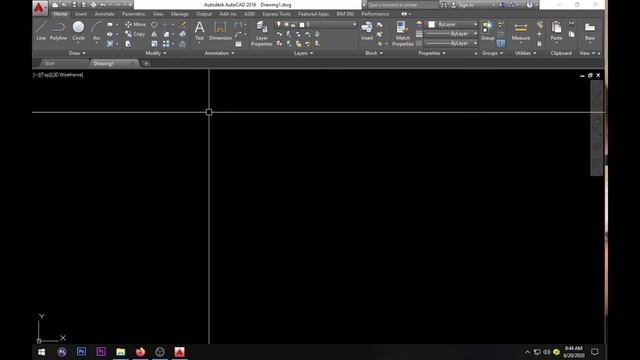Image resolution: width=640 pixels, height=360 pixels.
Task: Select the Mirror tool icon
Action: point(154,34)
